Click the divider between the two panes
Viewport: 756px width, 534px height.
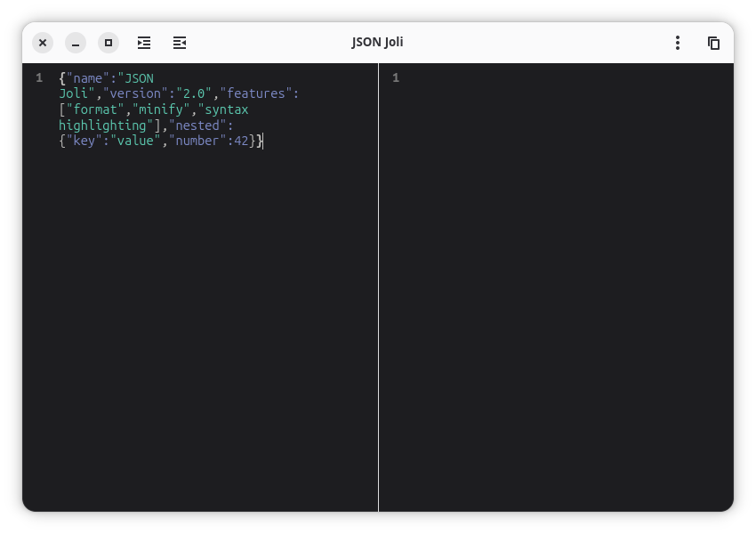pos(380,267)
